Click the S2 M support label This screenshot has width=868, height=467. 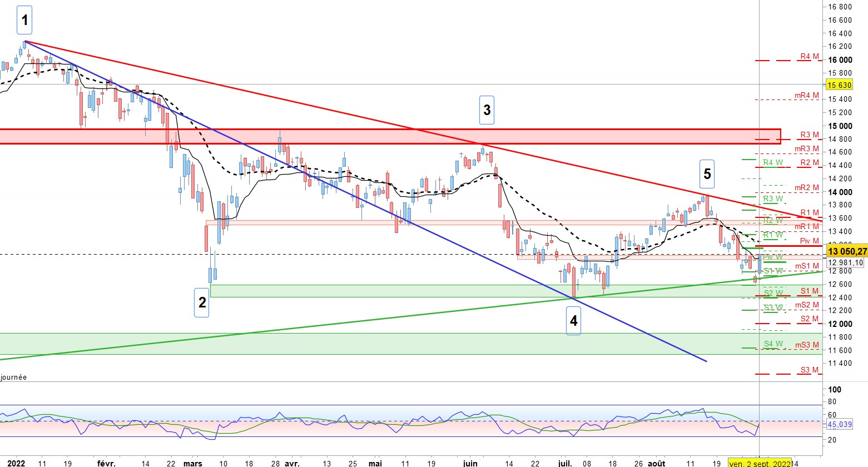click(810, 319)
